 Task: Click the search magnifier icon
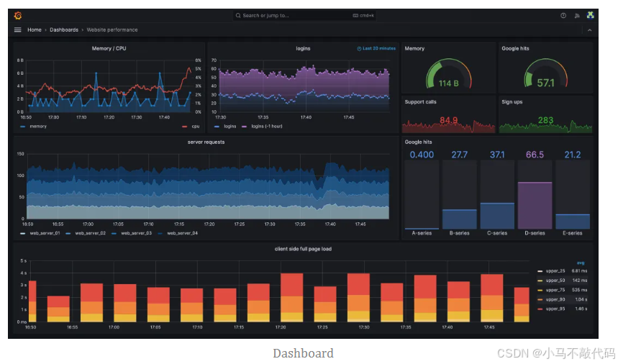[238, 15]
